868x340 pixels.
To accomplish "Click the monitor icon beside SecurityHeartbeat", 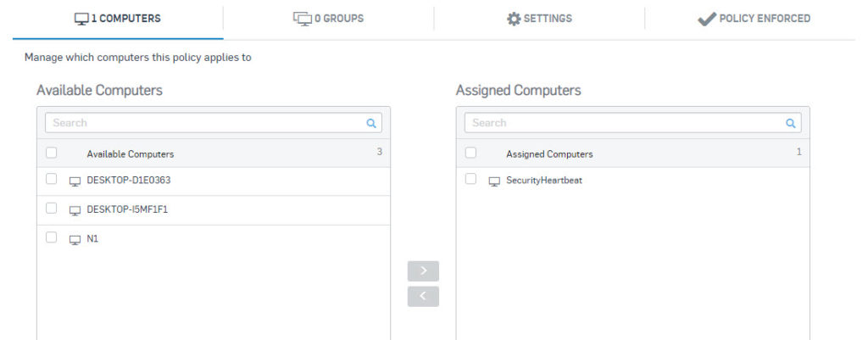I will pos(494,181).
